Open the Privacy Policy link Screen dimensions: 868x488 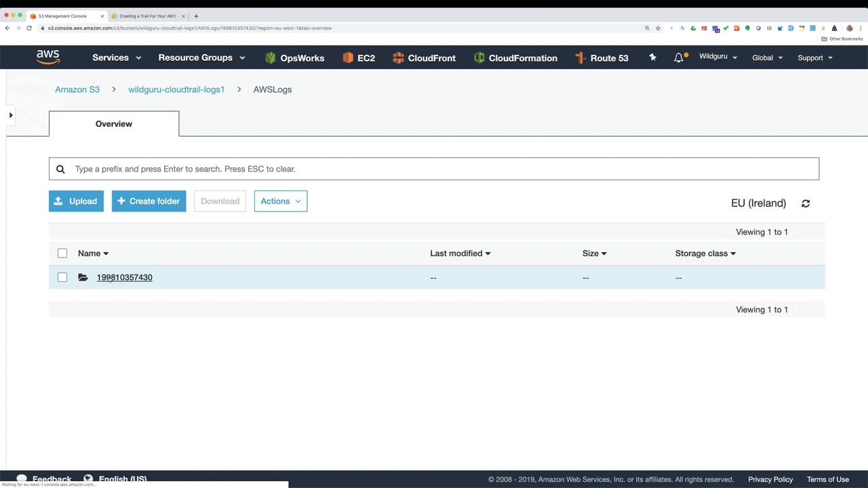pos(770,479)
